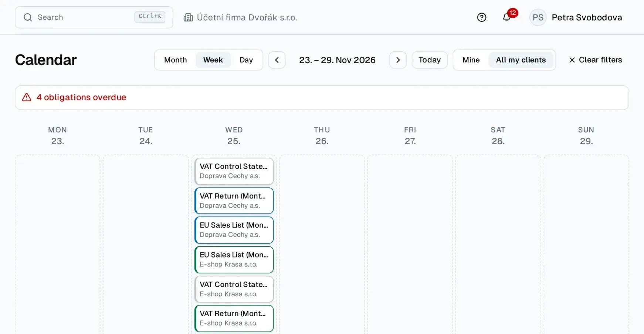Image resolution: width=644 pixels, height=334 pixels.
Task: Click the magnifier icon in search box
Action: coord(28,17)
